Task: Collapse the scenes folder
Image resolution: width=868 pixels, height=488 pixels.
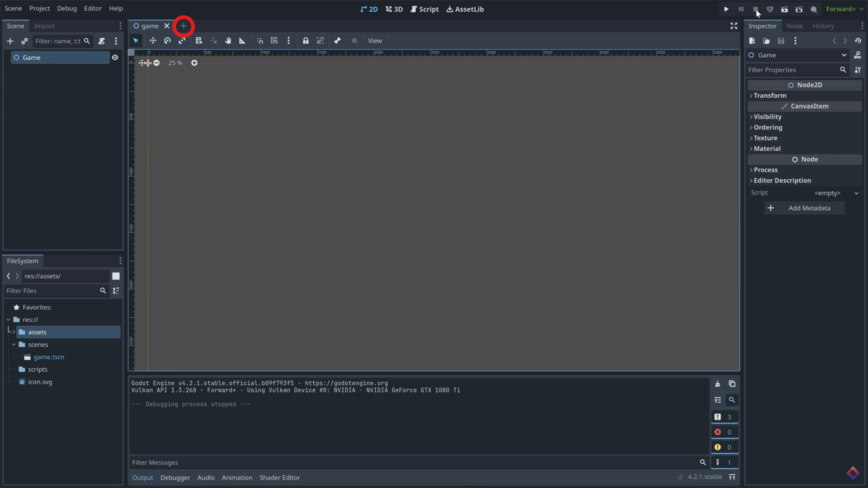Action: [x=14, y=345]
